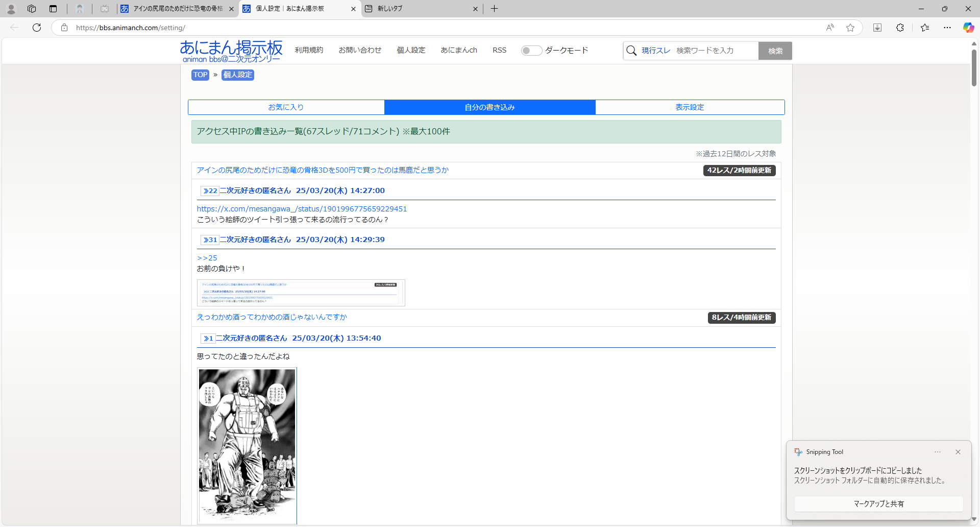Click the address bar URL

tap(131, 28)
